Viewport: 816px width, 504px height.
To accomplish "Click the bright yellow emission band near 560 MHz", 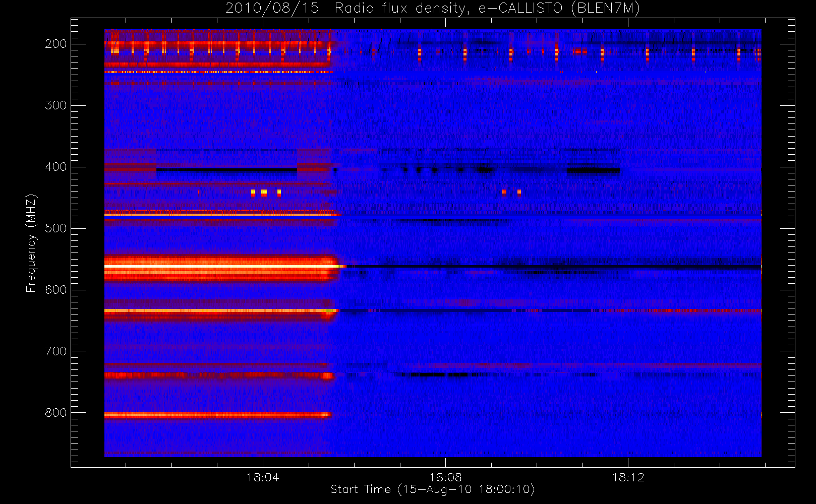I will (222, 266).
